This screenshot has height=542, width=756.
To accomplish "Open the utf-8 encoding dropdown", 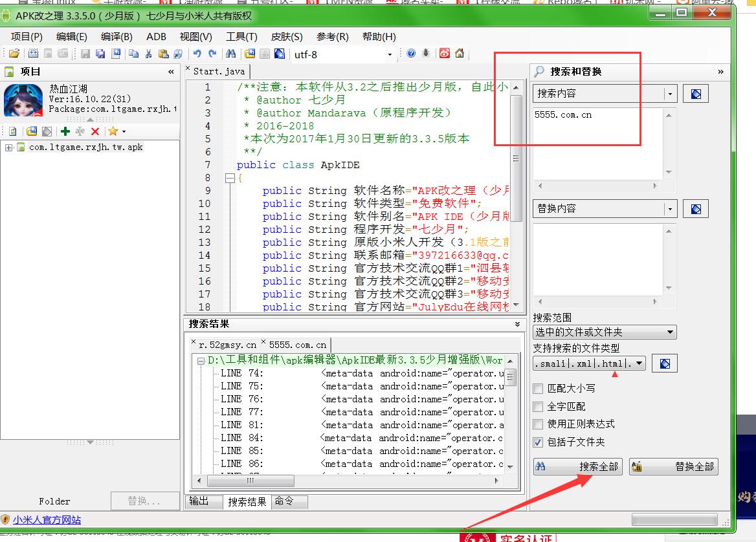I will tap(390, 55).
